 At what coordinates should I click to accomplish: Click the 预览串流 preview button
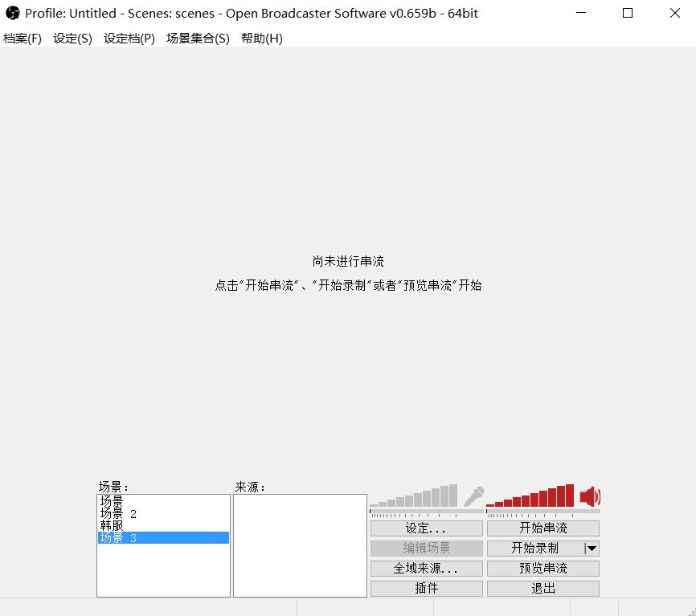click(x=542, y=568)
